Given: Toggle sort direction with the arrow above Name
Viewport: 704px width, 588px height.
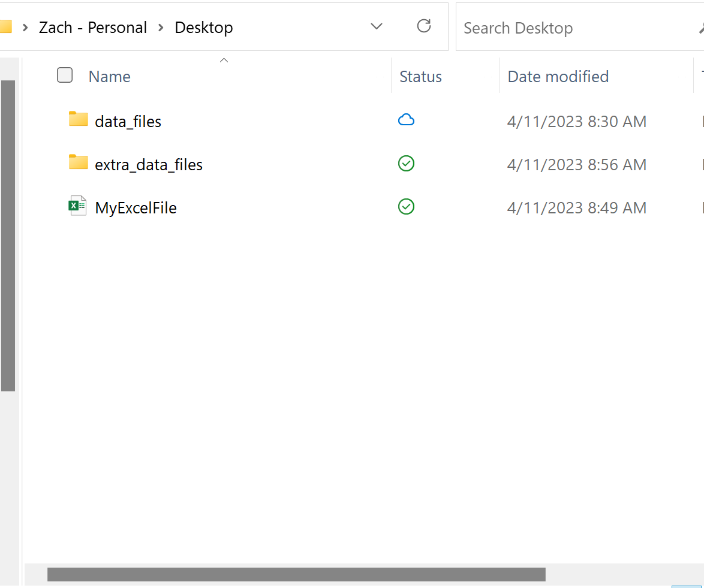Looking at the screenshot, I should (224, 60).
